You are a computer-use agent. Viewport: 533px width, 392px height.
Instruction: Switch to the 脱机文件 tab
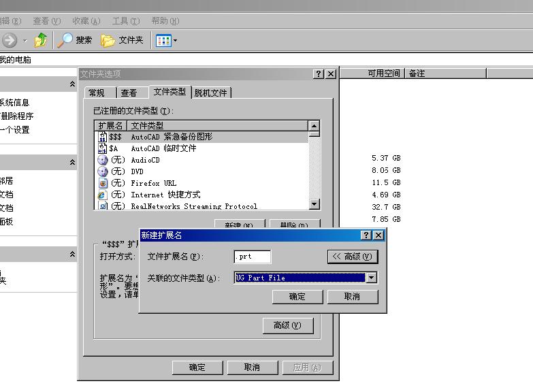click(x=212, y=93)
